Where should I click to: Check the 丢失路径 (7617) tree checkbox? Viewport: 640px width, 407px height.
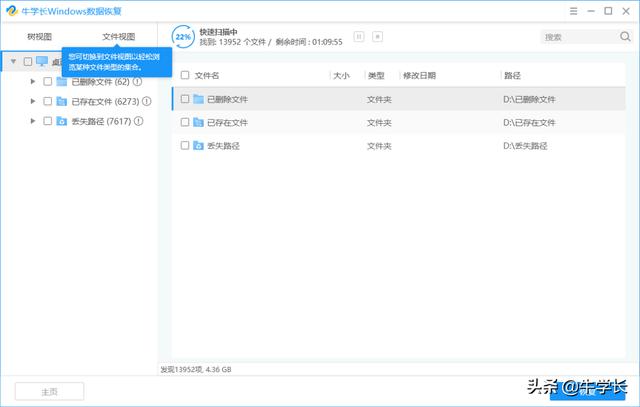pyautogui.click(x=47, y=121)
